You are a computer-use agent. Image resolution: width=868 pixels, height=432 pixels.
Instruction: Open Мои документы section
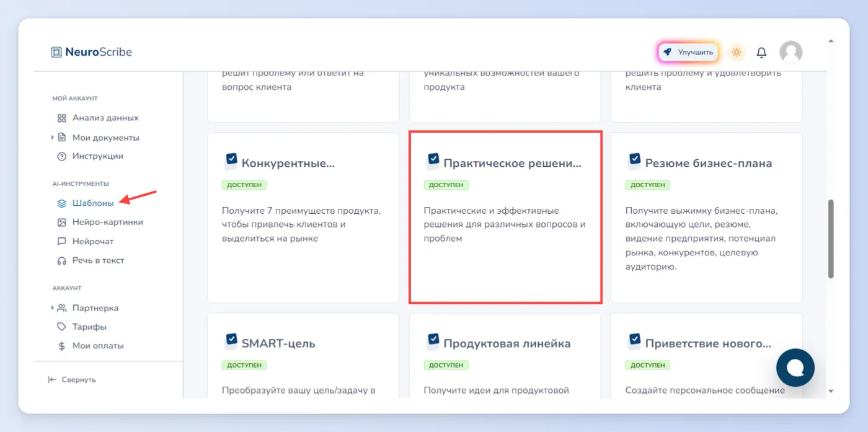click(106, 138)
